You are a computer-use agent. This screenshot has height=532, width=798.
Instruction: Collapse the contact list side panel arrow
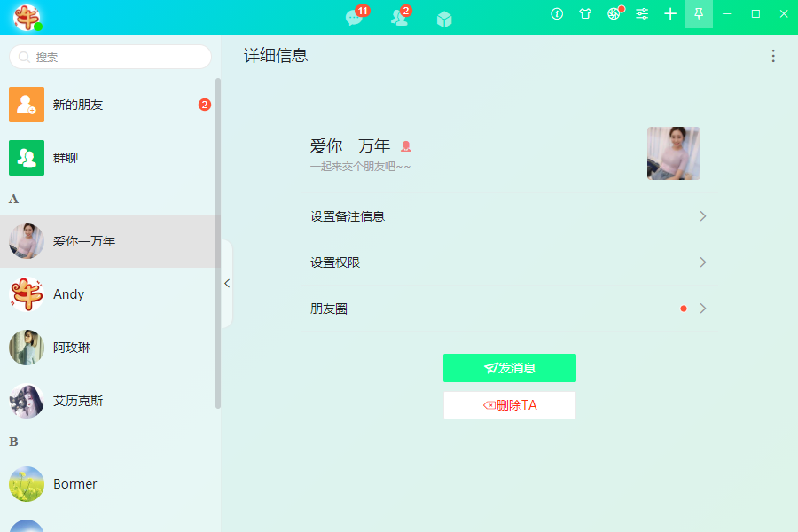pyautogui.click(x=227, y=284)
